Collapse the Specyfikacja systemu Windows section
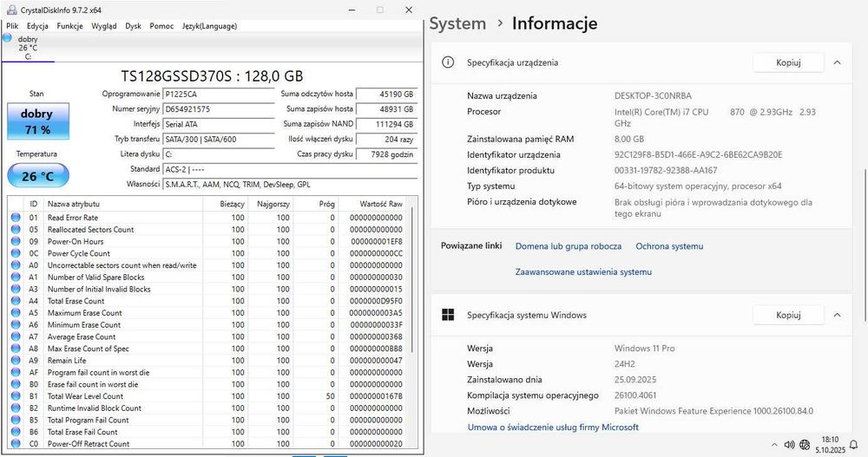This screenshot has height=457, width=868. (837, 315)
